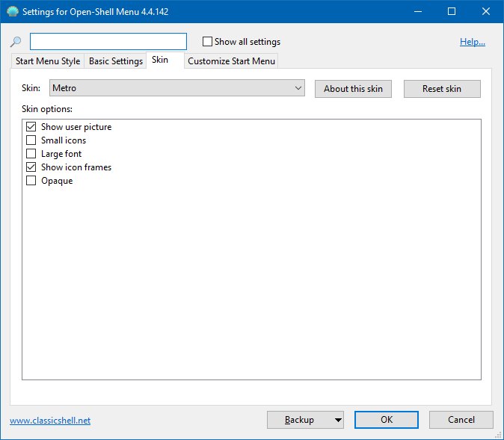
Task: Check the Opaque skin option
Action: [x=31, y=181]
